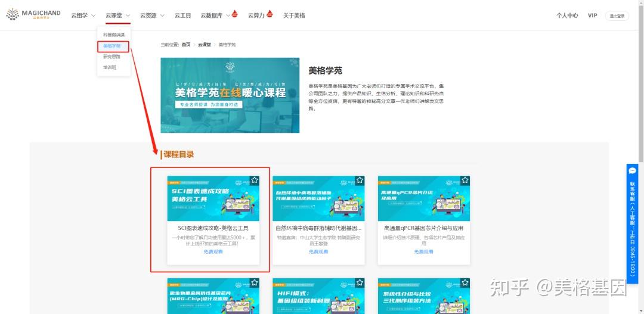Open the 自然环境中病毒群落 course thumbnail

click(318, 198)
